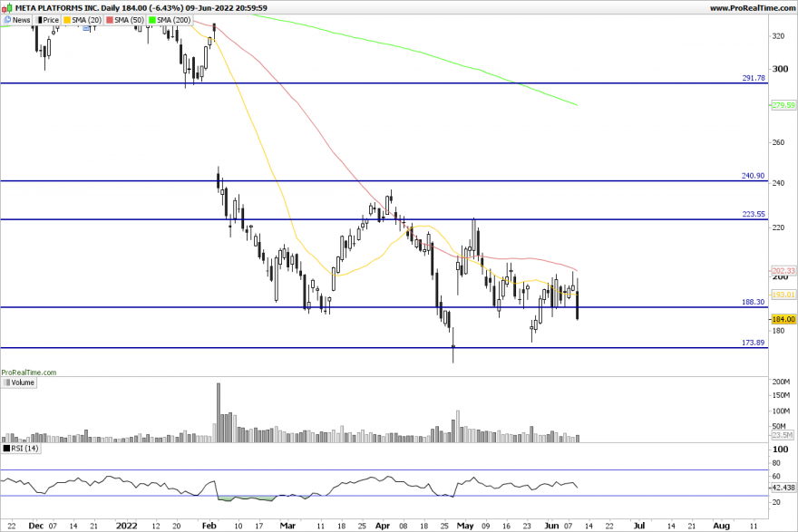The width and height of the screenshot is (798, 532).
Task: Click the 42.438 RSI value tag
Action: (783, 488)
